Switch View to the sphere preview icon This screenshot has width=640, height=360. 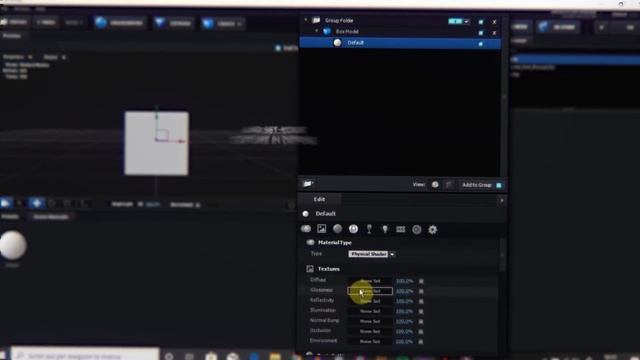click(x=435, y=184)
